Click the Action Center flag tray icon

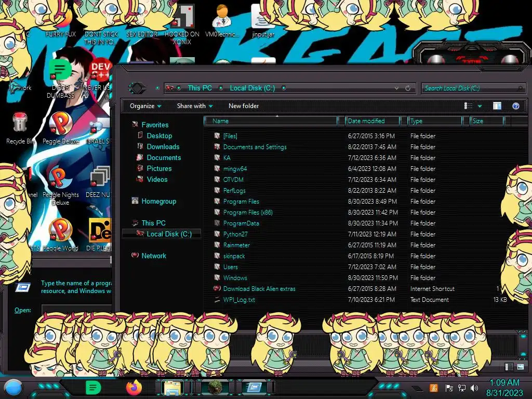coord(449,388)
